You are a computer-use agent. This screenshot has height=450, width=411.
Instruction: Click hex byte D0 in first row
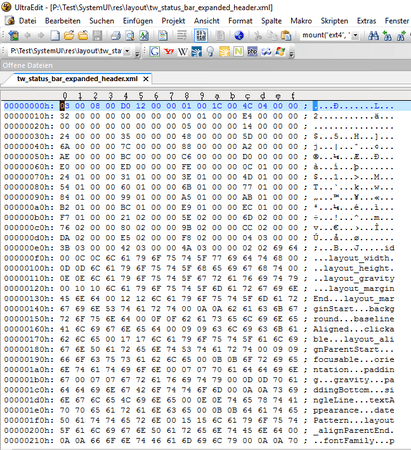(125, 106)
